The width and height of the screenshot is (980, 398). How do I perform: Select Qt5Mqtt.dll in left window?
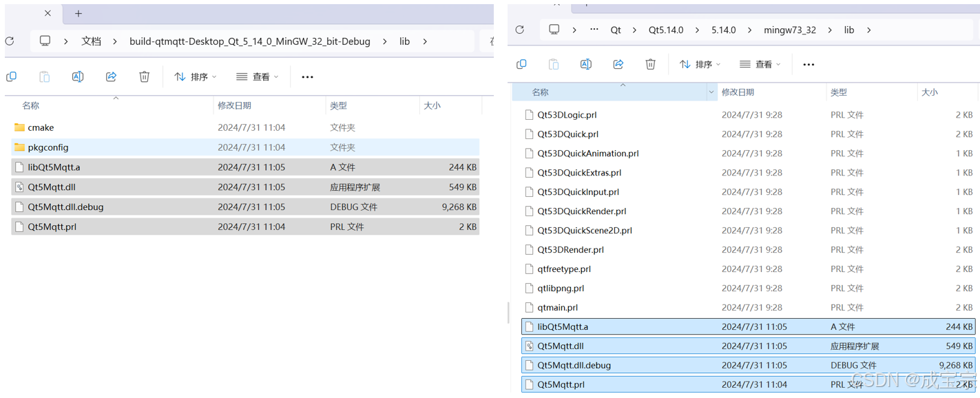245,187
